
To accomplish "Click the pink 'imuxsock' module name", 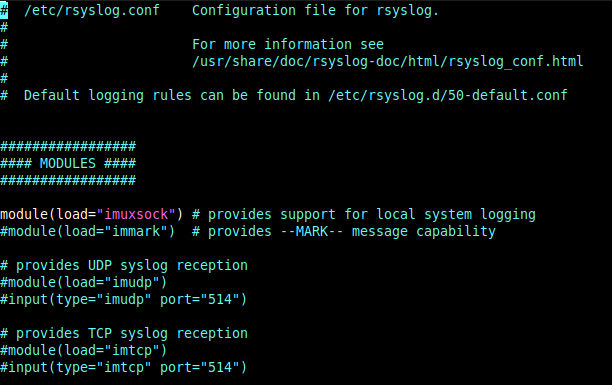I will (136, 214).
